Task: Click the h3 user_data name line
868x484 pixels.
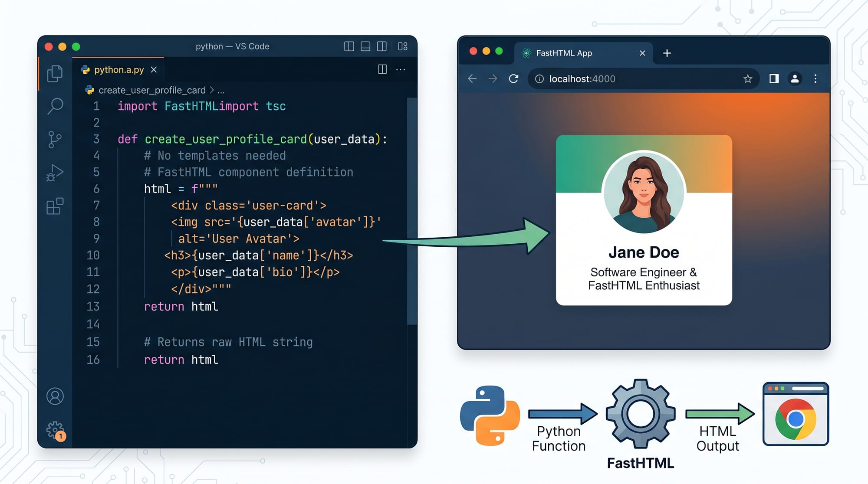Action: pyautogui.click(x=259, y=255)
